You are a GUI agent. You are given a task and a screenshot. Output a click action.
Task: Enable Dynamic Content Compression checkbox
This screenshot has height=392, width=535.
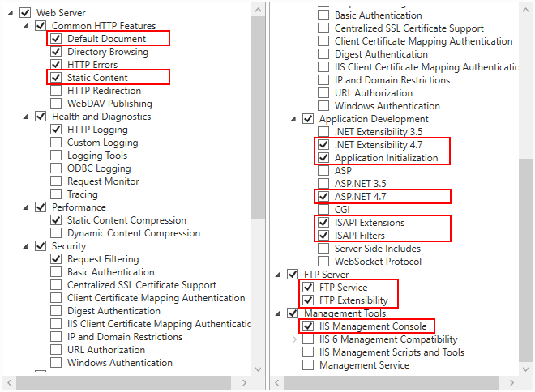[56, 233]
